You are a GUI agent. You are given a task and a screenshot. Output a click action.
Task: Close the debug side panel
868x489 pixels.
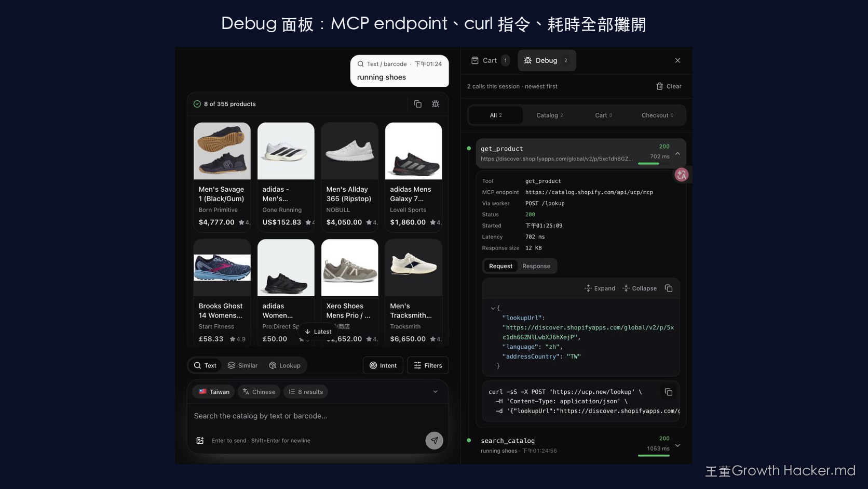click(677, 60)
